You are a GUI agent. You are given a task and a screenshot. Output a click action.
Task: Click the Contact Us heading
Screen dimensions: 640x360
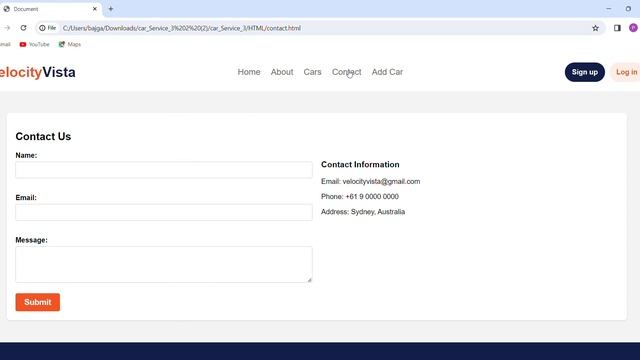(43, 136)
